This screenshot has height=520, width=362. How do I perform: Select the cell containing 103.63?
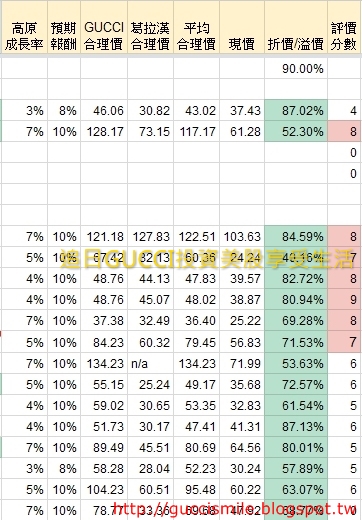tap(242, 236)
